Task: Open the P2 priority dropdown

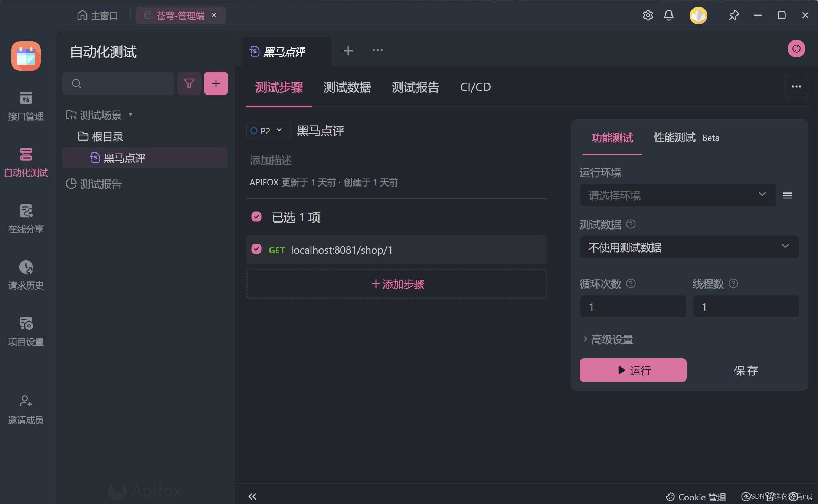Action: (x=268, y=131)
